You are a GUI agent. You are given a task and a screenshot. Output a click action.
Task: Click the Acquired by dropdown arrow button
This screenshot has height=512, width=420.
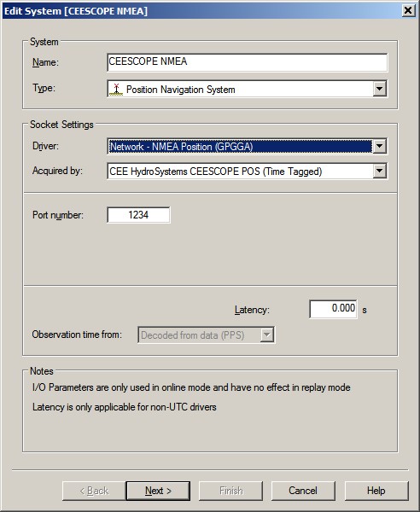pos(380,171)
